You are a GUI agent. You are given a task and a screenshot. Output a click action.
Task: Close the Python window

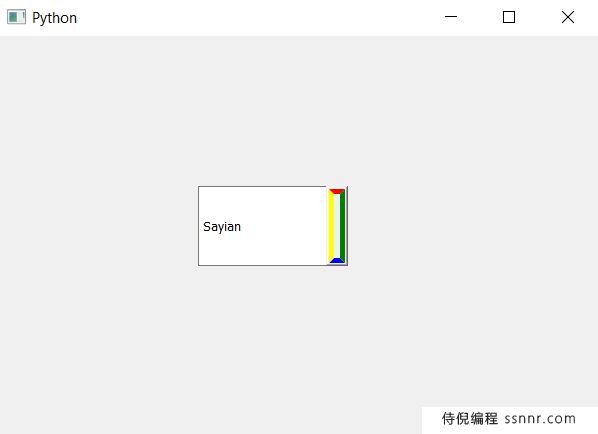coord(568,17)
